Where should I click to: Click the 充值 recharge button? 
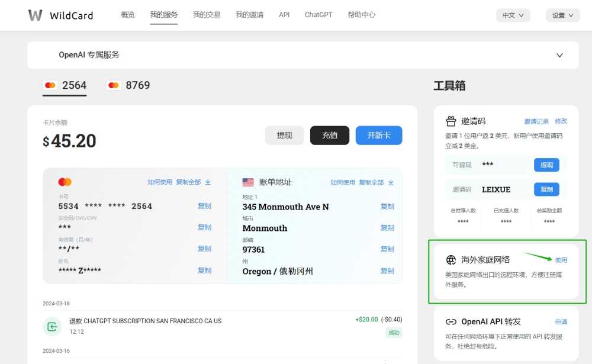(x=330, y=135)
